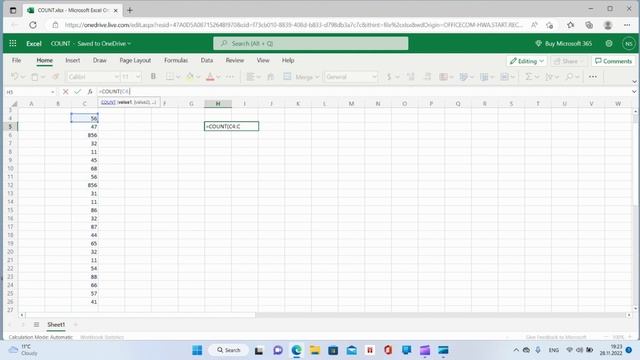Switch to the Insert tab
This screenshot has width=640, height=360.
pos(73,60)
